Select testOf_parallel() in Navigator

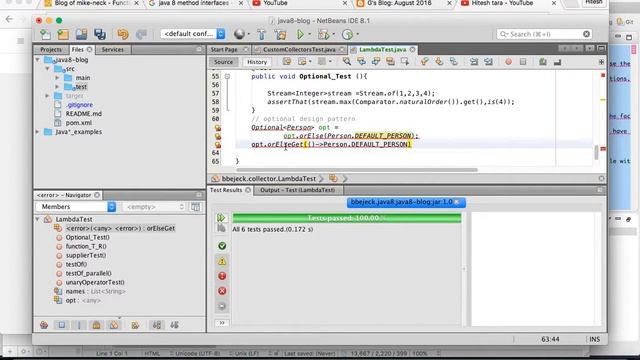tap(88, 273)
